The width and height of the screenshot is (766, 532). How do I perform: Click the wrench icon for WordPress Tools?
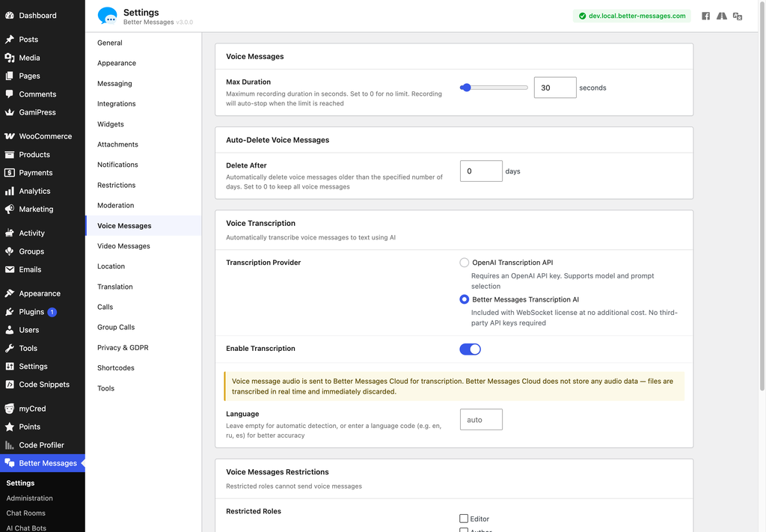pyautogui.click(x=9, y=349)
